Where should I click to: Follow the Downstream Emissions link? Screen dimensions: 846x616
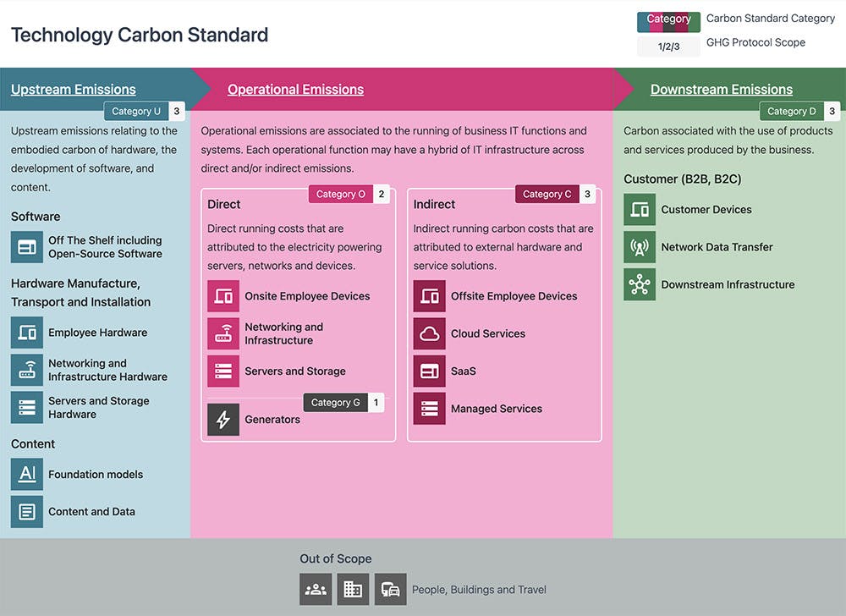click(721, 90)
